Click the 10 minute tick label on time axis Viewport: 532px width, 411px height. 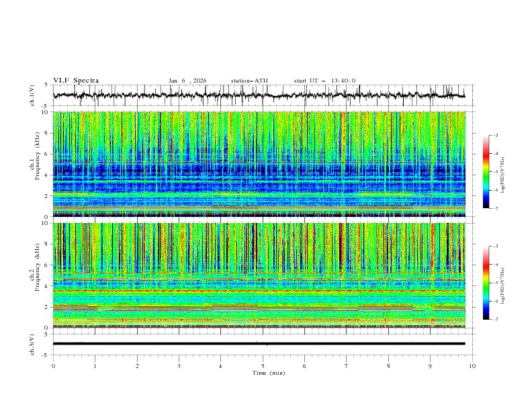pyautogui.click(x=472, y=366)
